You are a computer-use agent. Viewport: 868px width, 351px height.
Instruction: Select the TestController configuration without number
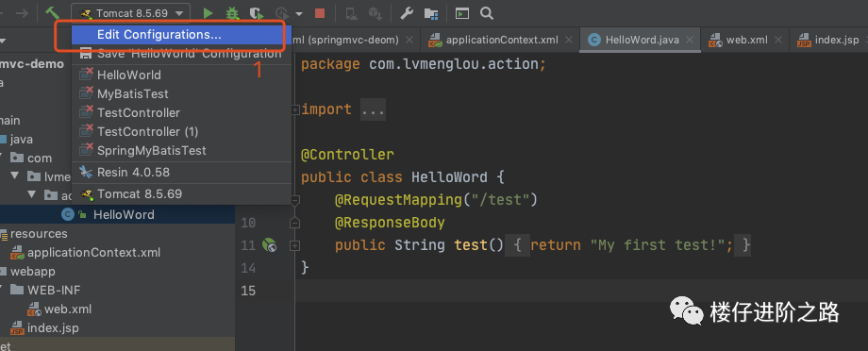pyautogui.click(x=181, y=112)
